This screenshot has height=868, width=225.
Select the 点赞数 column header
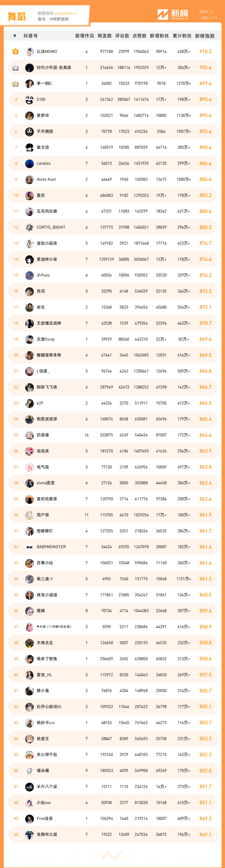pyautogui.click(x=140, y=36)
